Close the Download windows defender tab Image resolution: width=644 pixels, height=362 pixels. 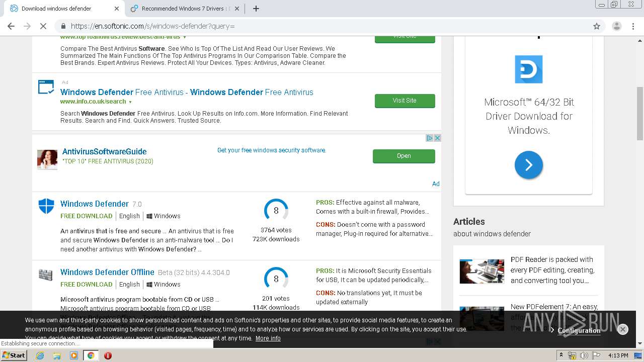tap(117, 9)
